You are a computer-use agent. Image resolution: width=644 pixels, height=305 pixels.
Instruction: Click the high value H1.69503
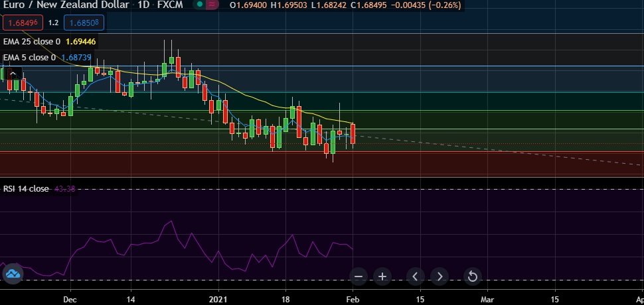point(289,5)
